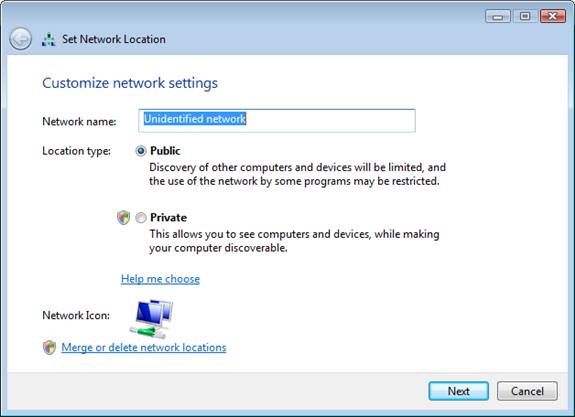The width and height of the screenshot is (575, 417).
Task: Click the Public label text
Action: click(x=165, y=151)
